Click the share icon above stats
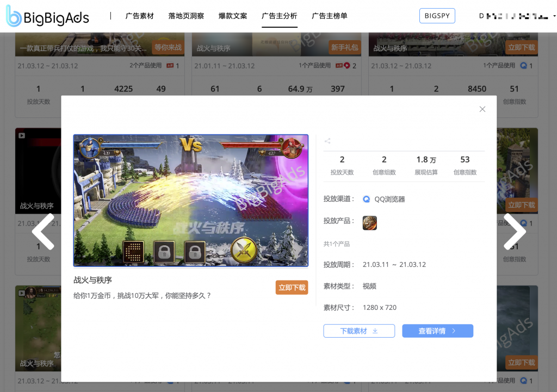Image resolution: width=557 pixels, height=392 pixels. pos(327,141)
